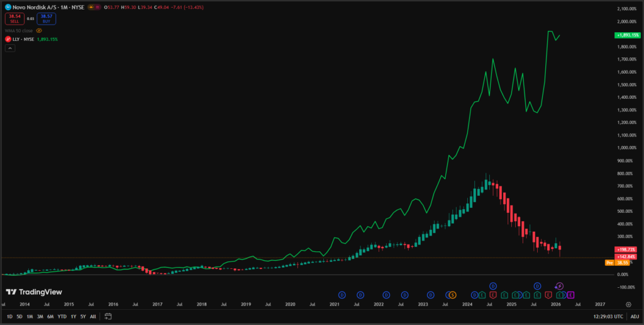The image size is (644, 325).
Task: Show the hidden WMA 50 indicator eye
Action: click(x=39, y=30)
